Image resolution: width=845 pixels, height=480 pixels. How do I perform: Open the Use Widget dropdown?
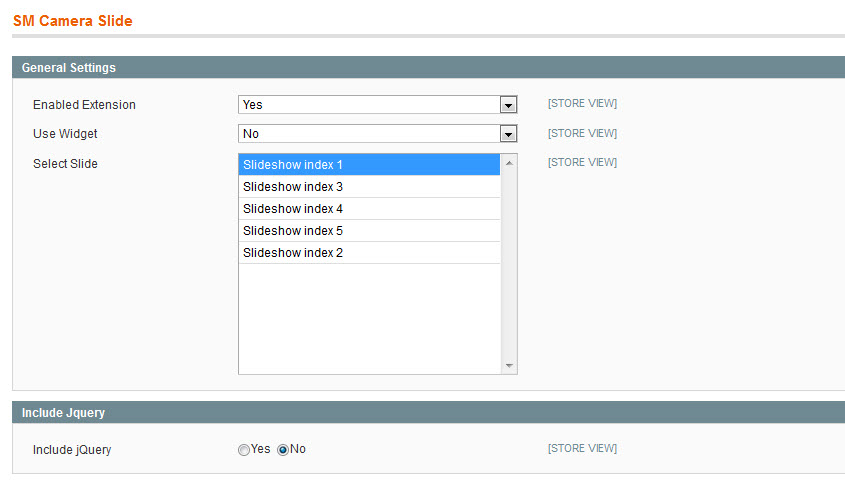pyautogui.click(x=377, y=134)
